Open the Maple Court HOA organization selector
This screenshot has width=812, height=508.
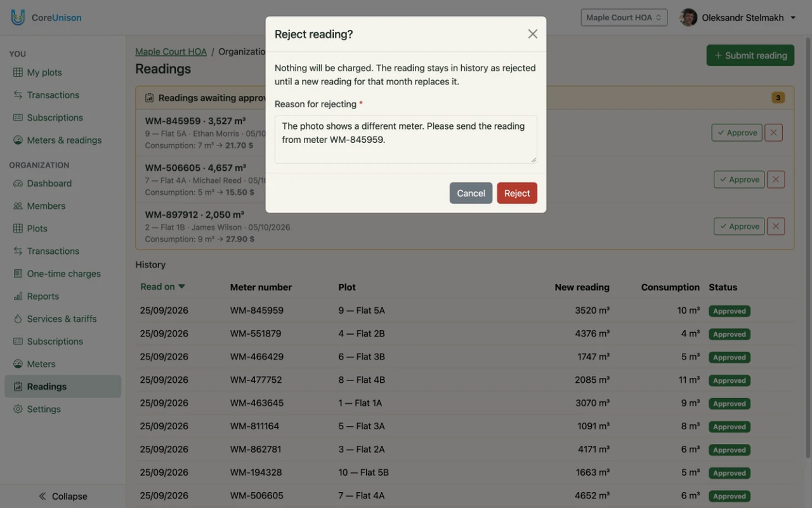tap(624, 17)
